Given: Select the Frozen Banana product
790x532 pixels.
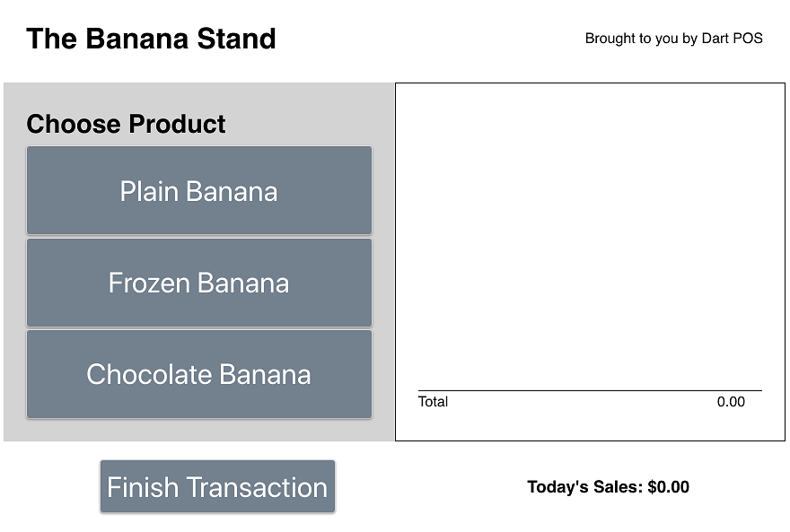Looking at the screenshot, I should (198, 283).
